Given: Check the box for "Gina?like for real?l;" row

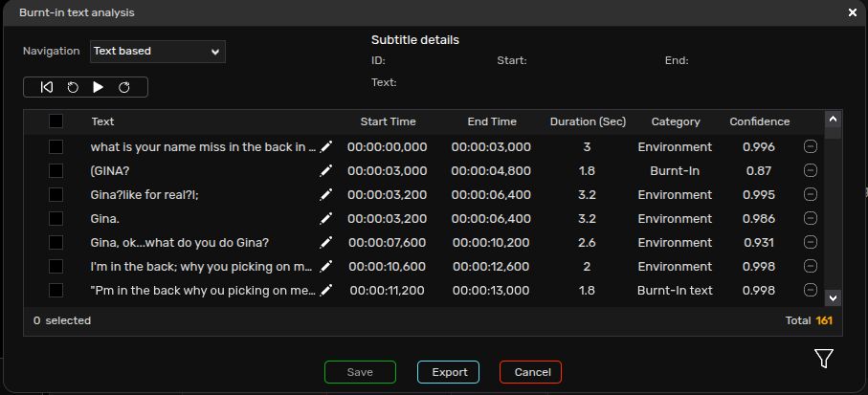Looking at the screenshot, I should click(56, 195).
